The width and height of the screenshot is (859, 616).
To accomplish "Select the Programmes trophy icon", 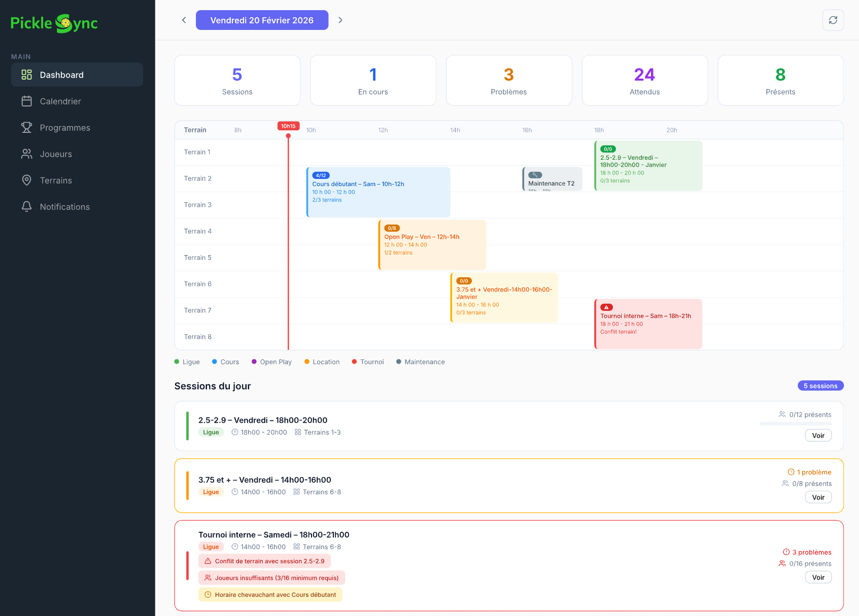I will point(27,127).
